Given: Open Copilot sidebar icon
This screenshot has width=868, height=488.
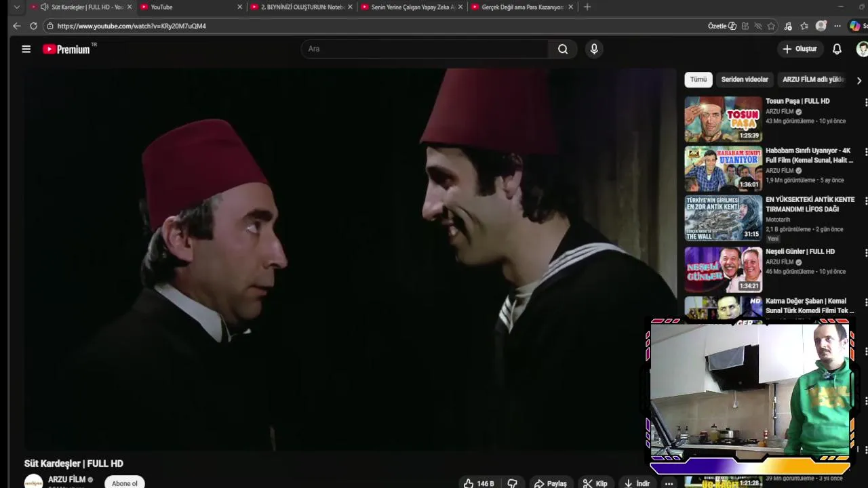Looking at the screenshot, I should point(855,26).
